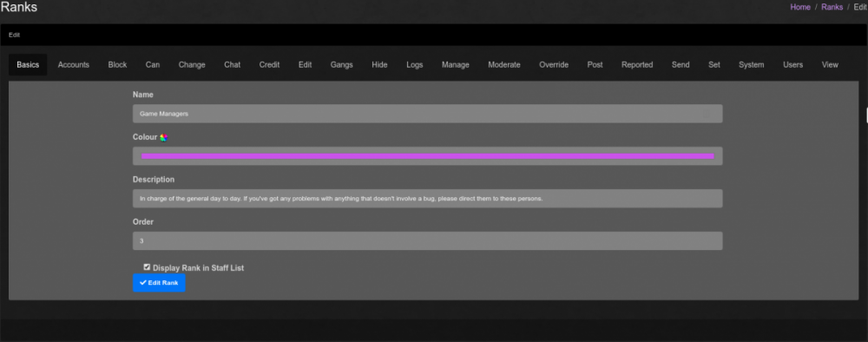Click the Edit Rank button
Screen dimensions: 868x342
pyautogui.click(x=159, y=283)
